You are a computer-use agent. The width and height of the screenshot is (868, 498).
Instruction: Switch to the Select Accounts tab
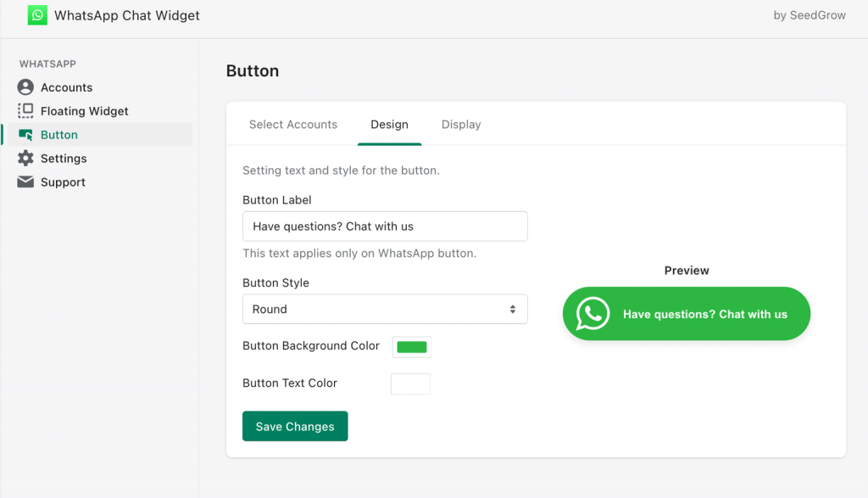pyautogui.click(x=293, y=124)
